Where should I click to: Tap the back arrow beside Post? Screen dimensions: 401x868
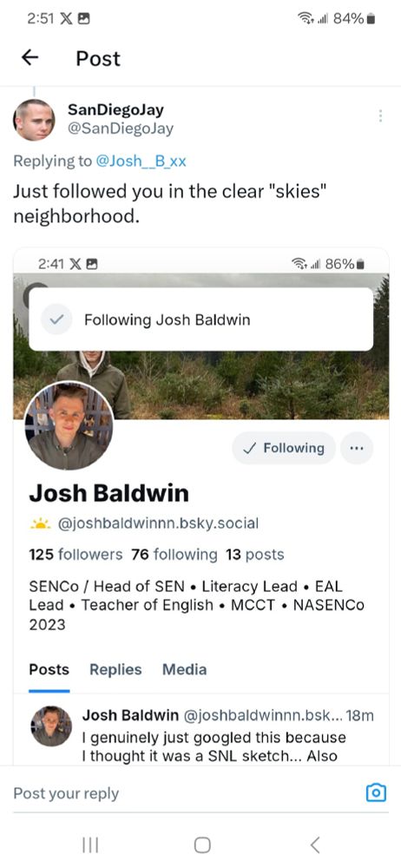(x=30, y=58)
